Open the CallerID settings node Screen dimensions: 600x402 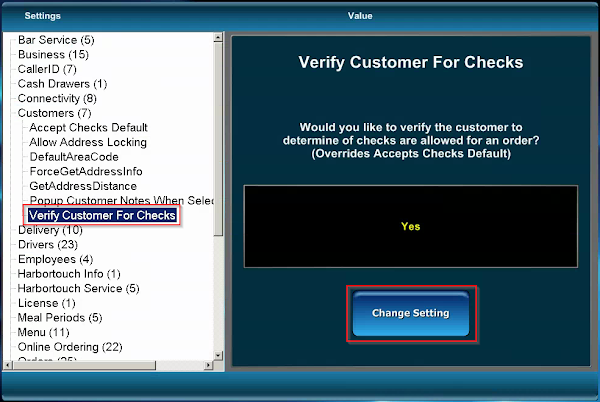pos(47,69)
